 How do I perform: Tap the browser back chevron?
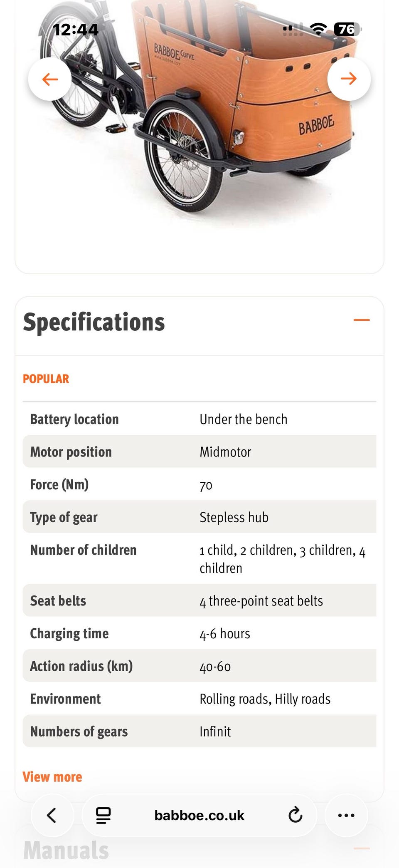point(52,815)
